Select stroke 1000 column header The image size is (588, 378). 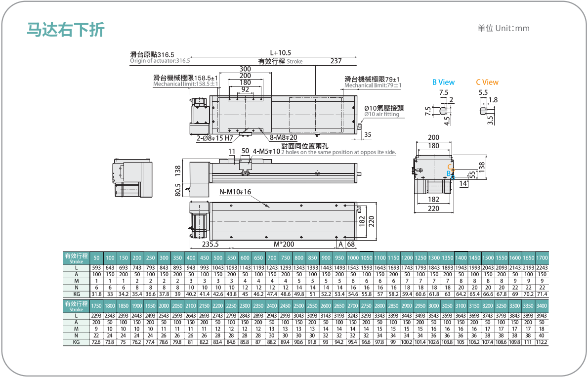click(353, 258)
